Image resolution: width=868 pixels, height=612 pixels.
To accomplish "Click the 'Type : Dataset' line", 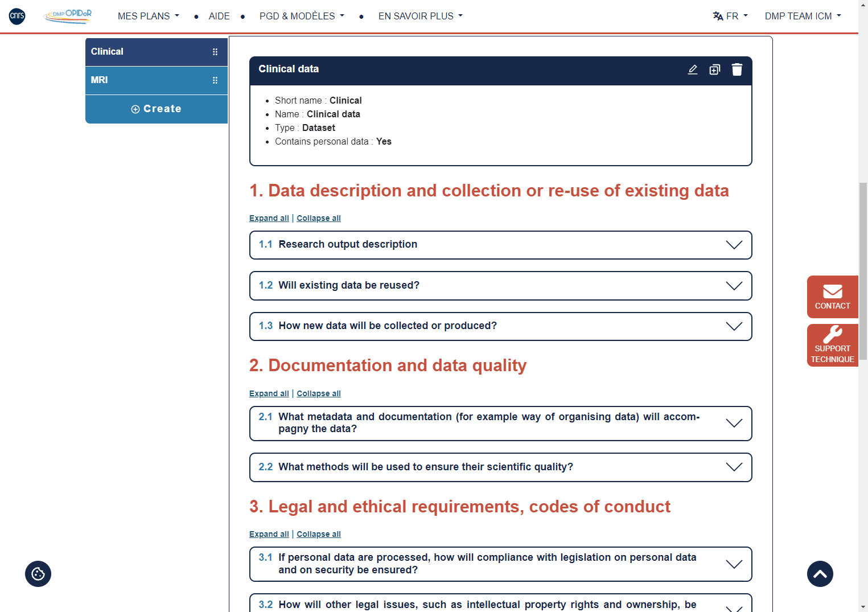I will coord(305,128).
